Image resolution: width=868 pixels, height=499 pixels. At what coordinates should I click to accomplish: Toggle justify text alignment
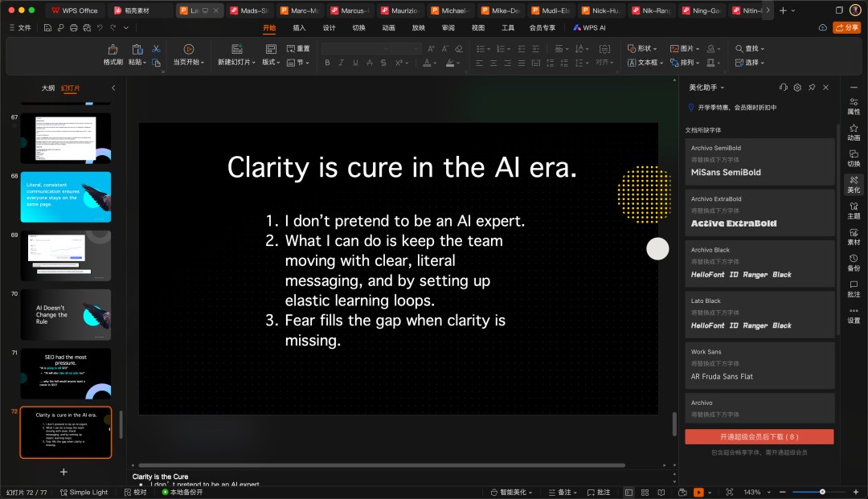point(522,63)
